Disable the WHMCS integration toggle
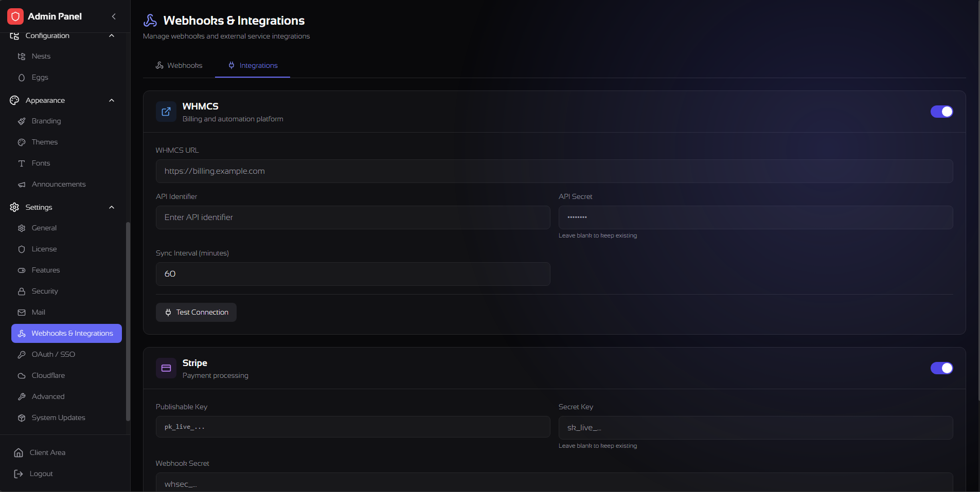 point(941,112)
